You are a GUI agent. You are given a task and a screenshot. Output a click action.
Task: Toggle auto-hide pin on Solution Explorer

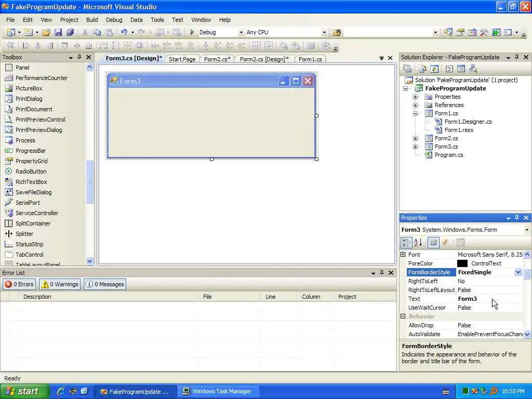[517, 57]
